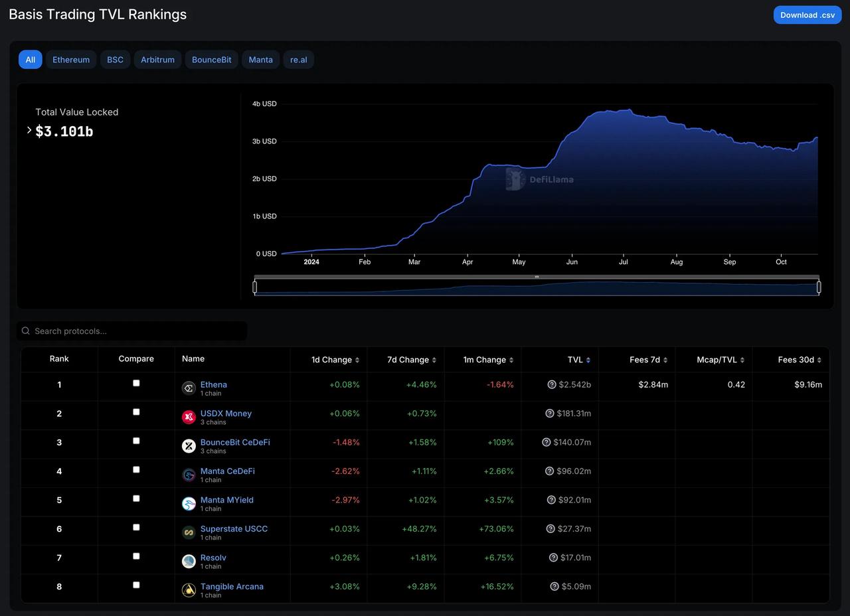This screenshot has width=850, height=616.
Task: Select the Ethereum chain tab
Action: [x=71, y=60]
